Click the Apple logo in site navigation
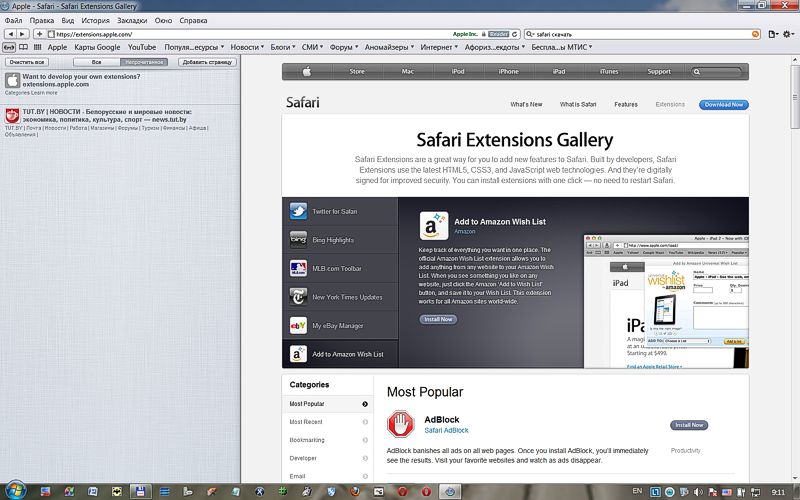The image size is (800, 500). tap(307, 71)
